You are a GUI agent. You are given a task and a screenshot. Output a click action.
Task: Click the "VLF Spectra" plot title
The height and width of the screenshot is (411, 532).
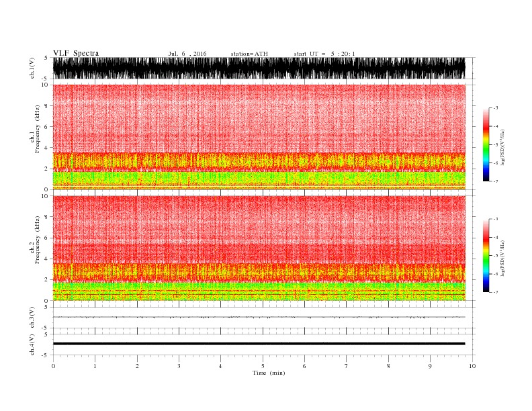tap(76, 53)
